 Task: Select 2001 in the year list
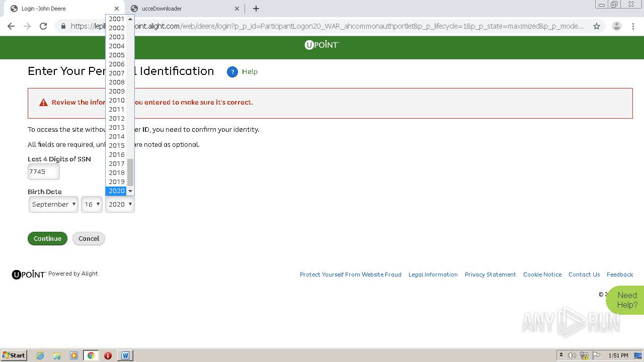pos(116,19)
